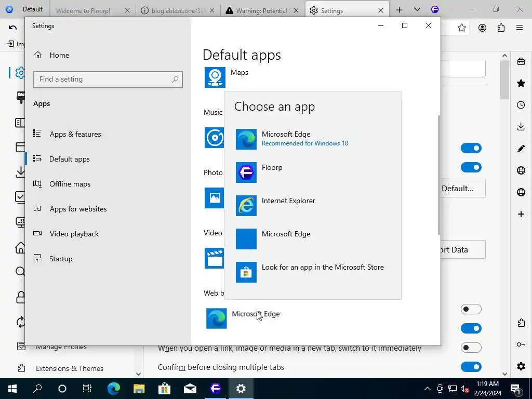Open Startup apps settings
Screen dimensions: 532x399
coord(53,259)
